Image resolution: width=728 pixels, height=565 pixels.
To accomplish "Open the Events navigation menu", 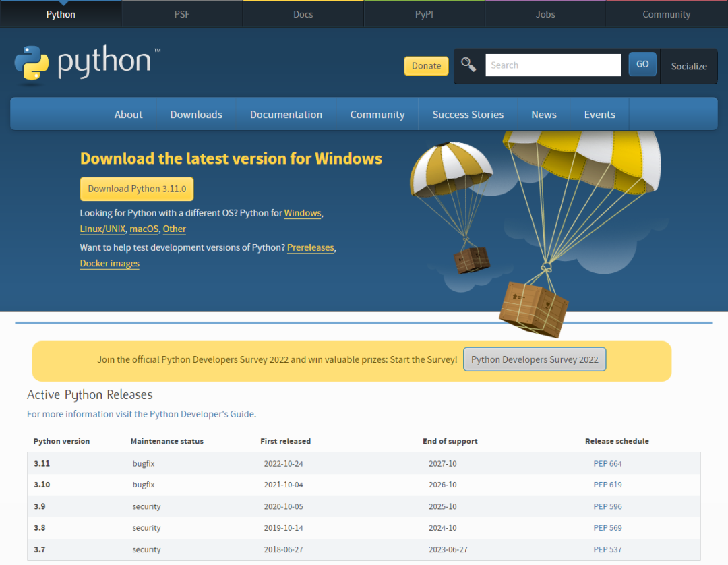I will coord(599,114).
